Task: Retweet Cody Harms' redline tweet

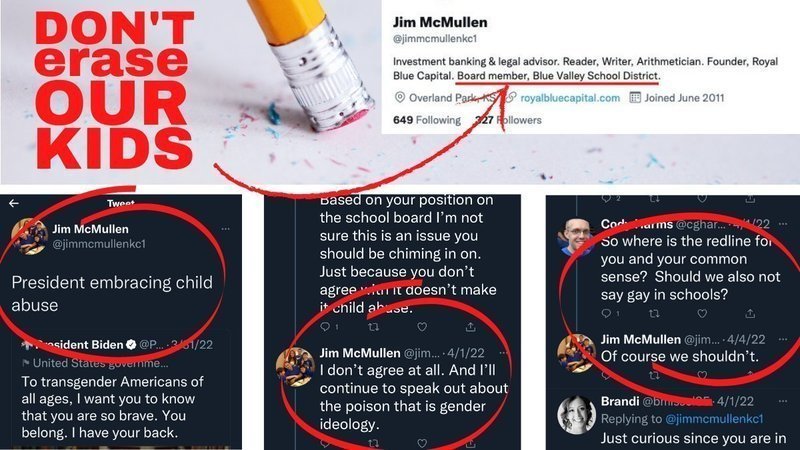Action: tap(655, 313)
